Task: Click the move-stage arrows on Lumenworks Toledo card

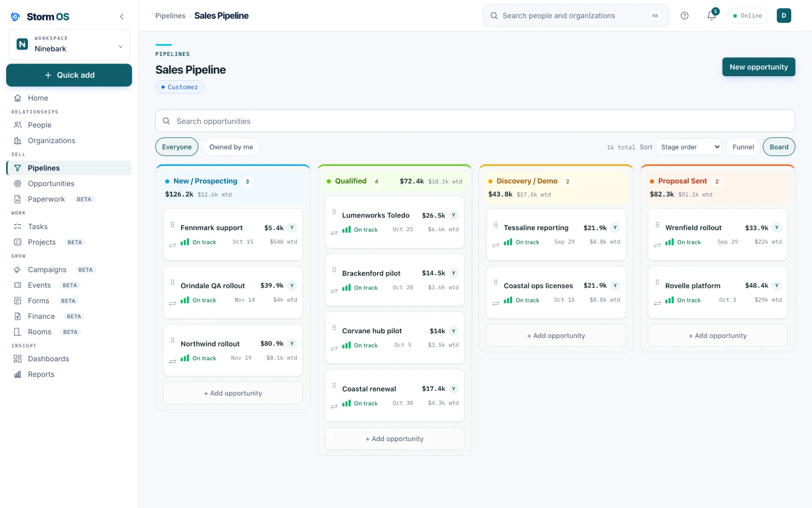Action: click(334, 233)
